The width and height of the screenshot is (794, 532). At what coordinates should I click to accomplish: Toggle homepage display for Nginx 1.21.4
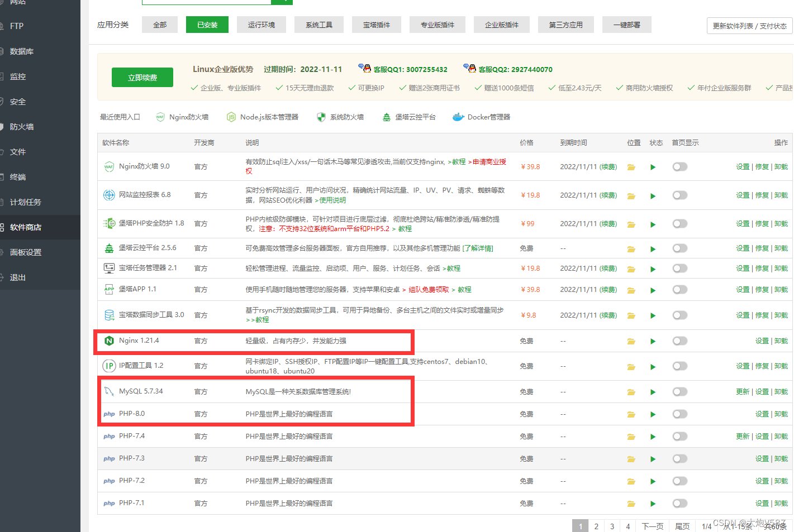coord(679,341)
